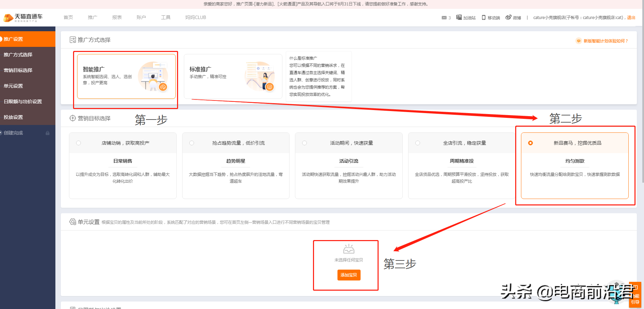Open the message envelope icon showing 3
The image size is (644, 309).
[444, 17]
